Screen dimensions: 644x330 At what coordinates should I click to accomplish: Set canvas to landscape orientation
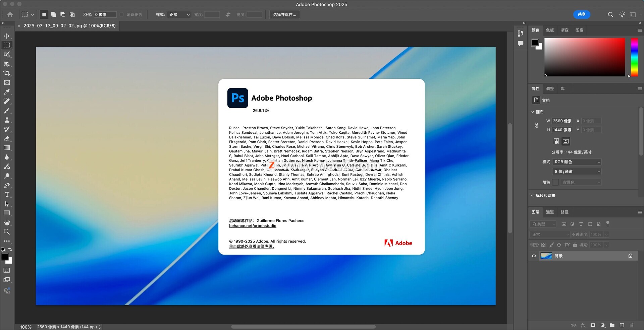[x=566, y=141]
